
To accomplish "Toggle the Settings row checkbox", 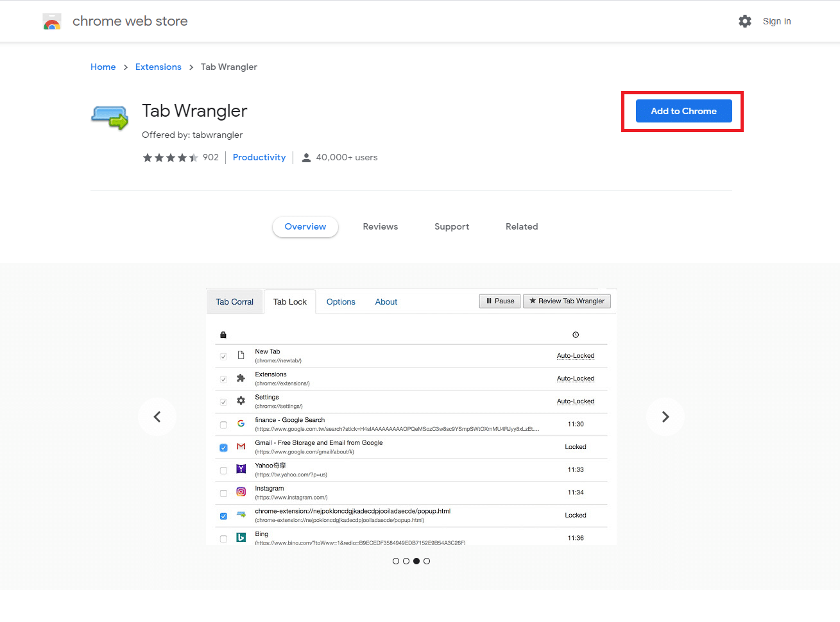I will click(x=223, y=402).
